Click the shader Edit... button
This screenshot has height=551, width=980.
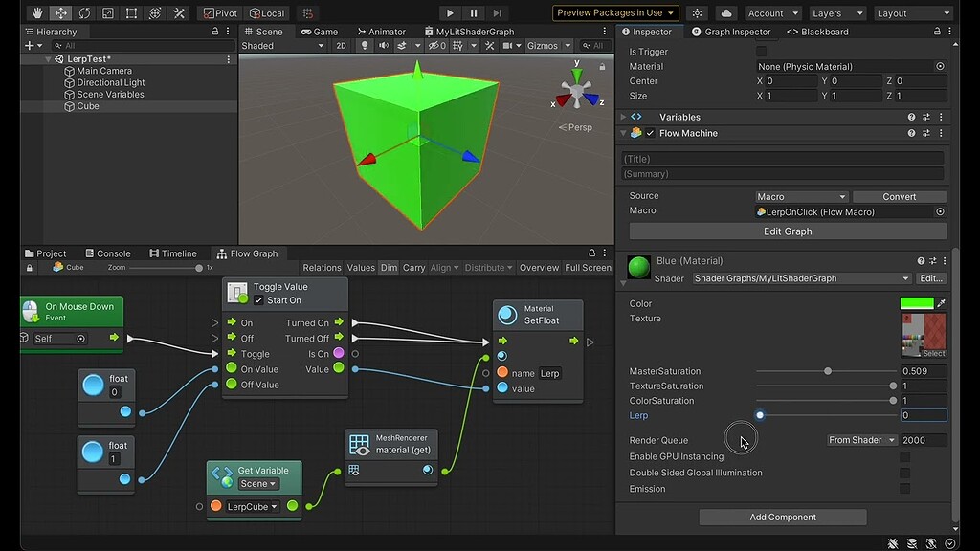pyautogui.click(x=930, y=278)
